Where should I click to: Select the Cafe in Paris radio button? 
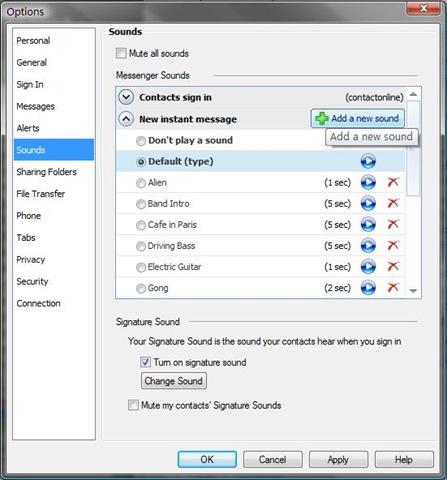[x=141, y=225]
